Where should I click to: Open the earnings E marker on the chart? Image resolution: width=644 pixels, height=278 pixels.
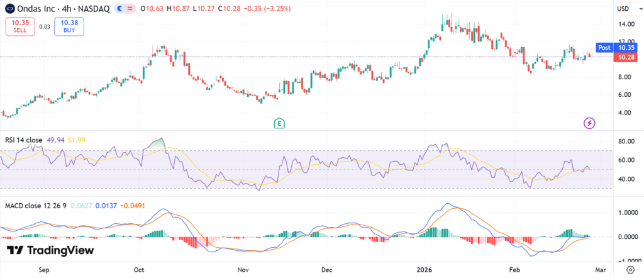280,123
